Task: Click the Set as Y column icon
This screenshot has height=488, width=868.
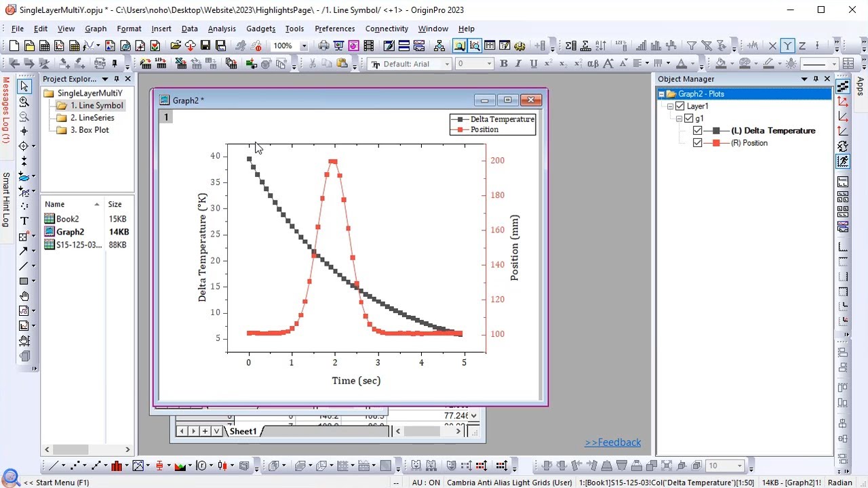Action: [x=787, y=46]
